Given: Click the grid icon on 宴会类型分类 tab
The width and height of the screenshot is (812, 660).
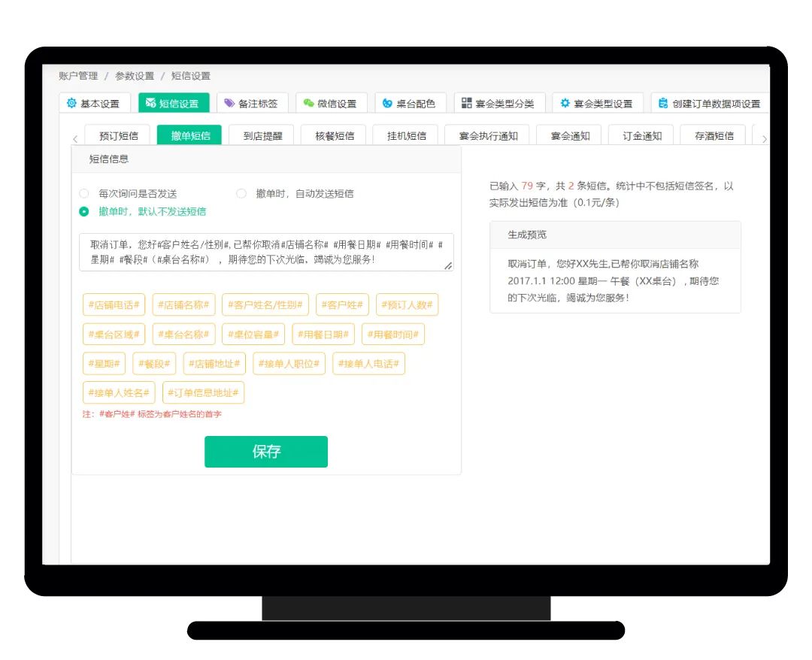Looking at the screenshot, I should point(467,103).
